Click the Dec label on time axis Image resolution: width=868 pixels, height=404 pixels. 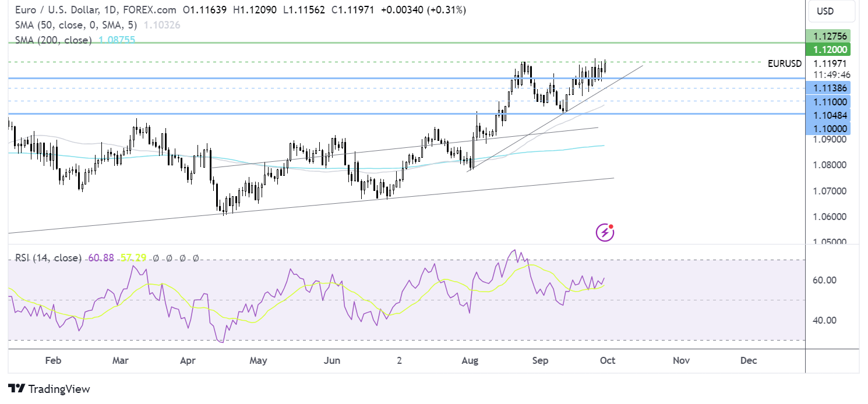coord(749,360)
